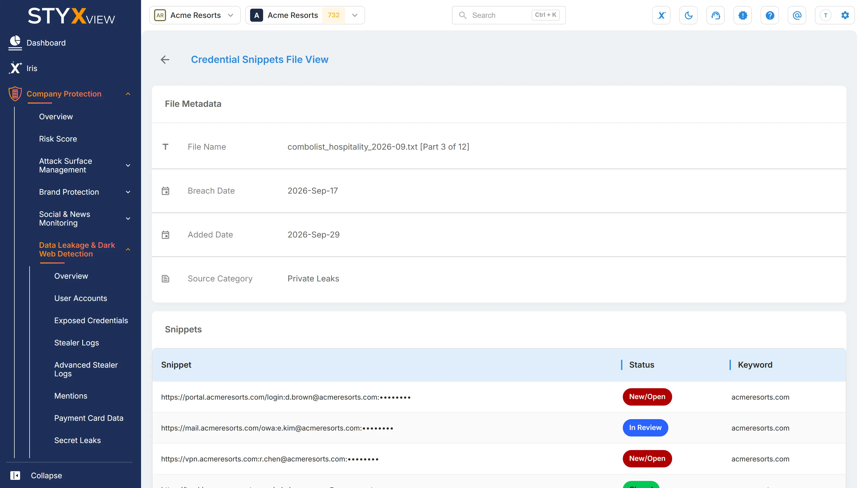
Task: Open Advanced Stealer Logs page
Action: [x=86, y=369]
